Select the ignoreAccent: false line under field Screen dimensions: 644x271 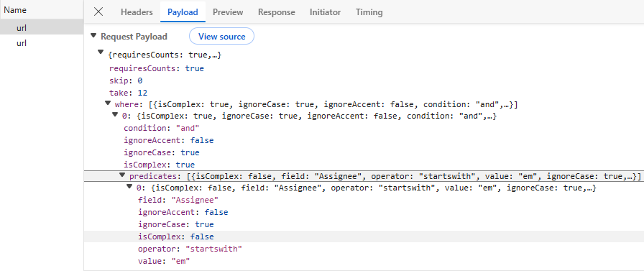point(183,212)
